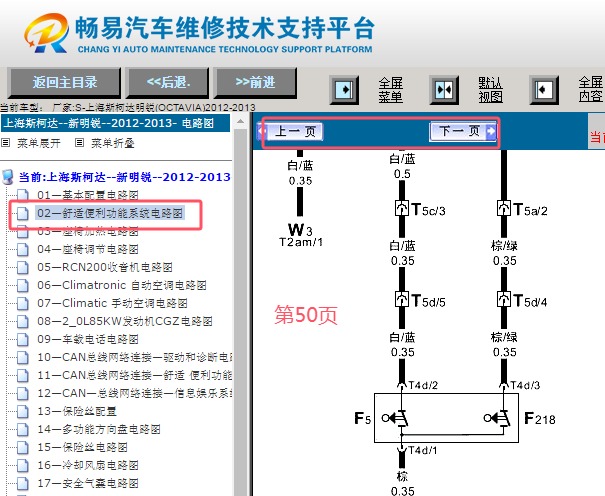Click the 全屏菜单 arrow icon
The width and height of the screenshot is (605, 496).
pos(344,90)
